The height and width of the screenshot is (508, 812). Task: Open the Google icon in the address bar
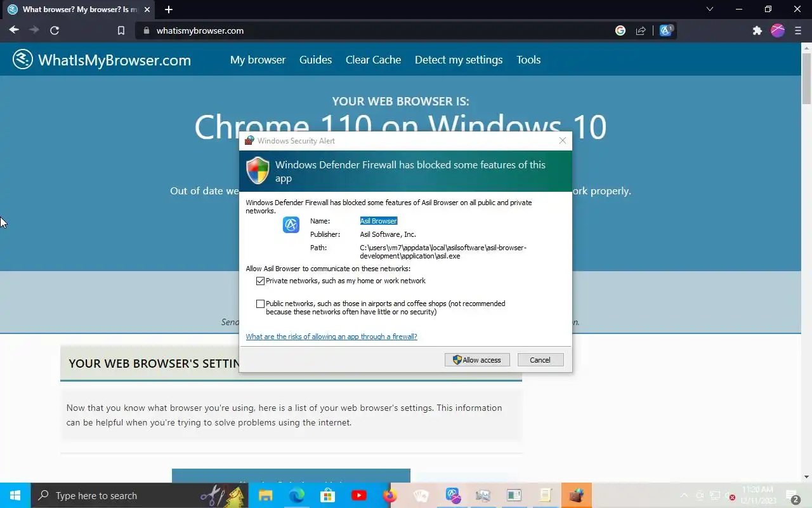pyautogui.click(x=620, y=30)
